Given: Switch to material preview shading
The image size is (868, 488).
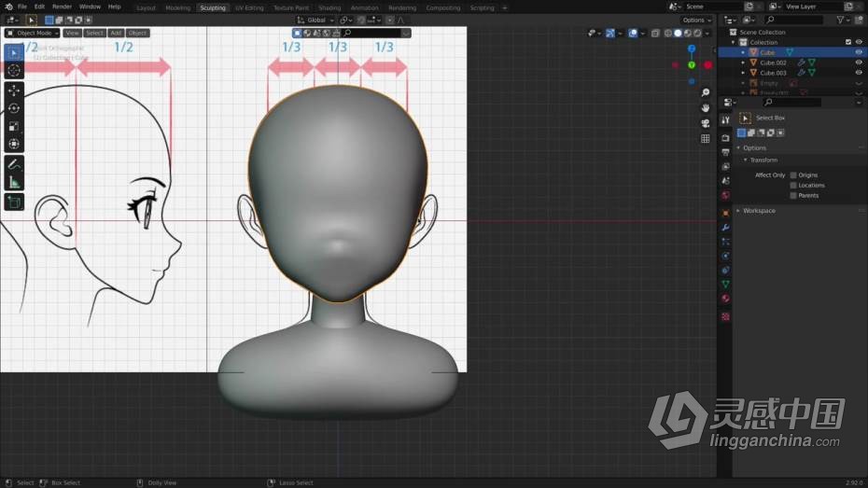Looking at the screenshot, I should point(688,34).
